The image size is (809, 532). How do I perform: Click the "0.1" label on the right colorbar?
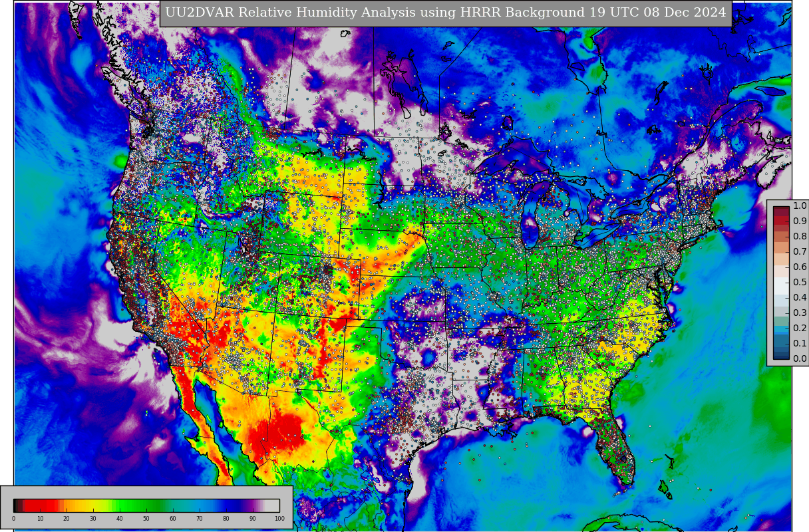click(800, 344)
